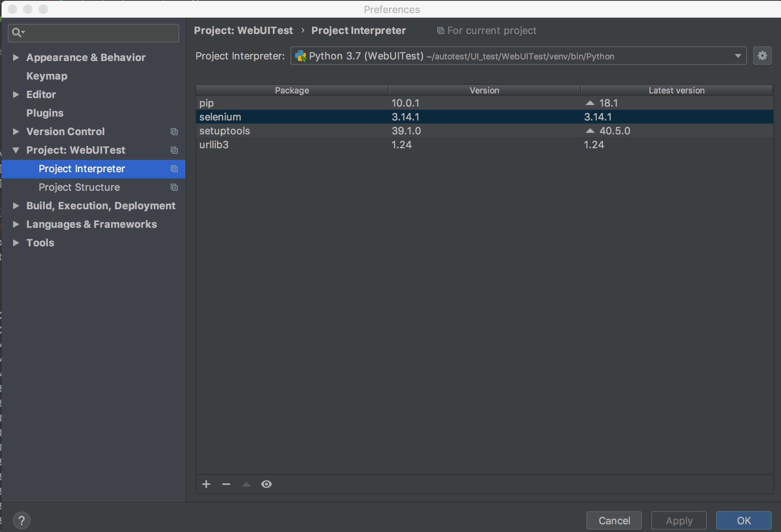
Task: Collapse the Project: WebUITest section
Action: click(x=16, y=150)
